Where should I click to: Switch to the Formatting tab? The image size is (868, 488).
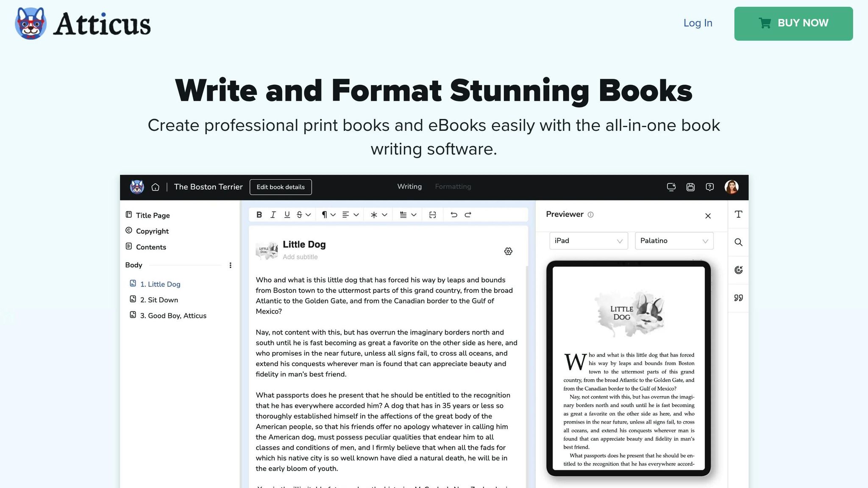pos(453,186)
